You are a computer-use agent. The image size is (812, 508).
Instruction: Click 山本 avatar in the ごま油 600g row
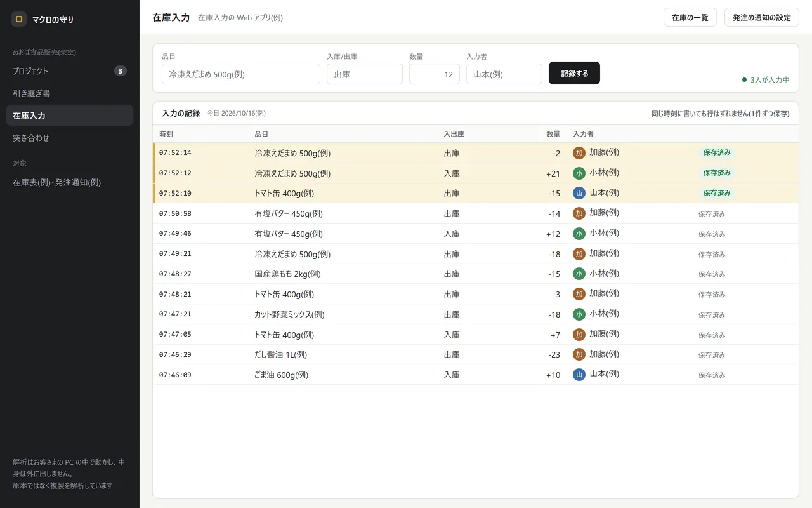pos(579,375)
